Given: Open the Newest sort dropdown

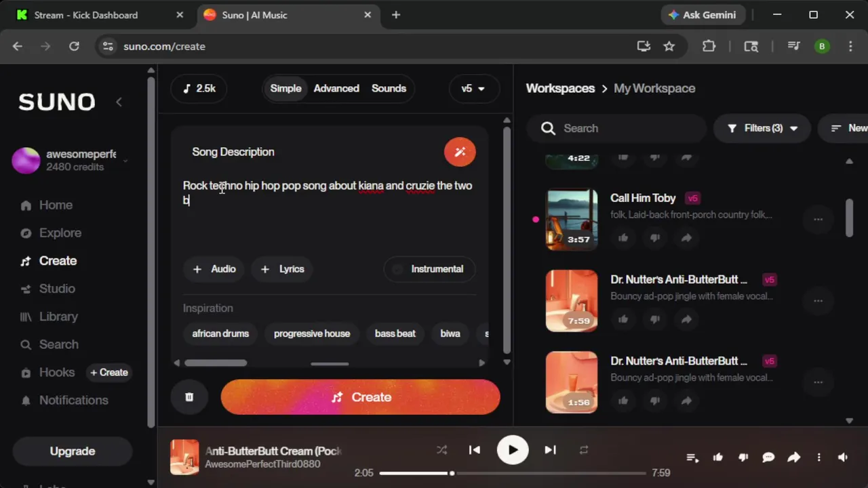Looking at the screenshot, I should coord(843,128).
